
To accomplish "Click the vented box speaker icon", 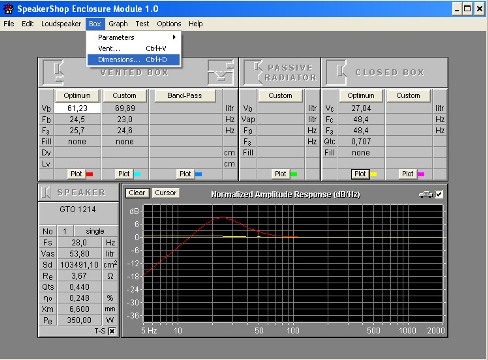I will (x=54, y=72).
